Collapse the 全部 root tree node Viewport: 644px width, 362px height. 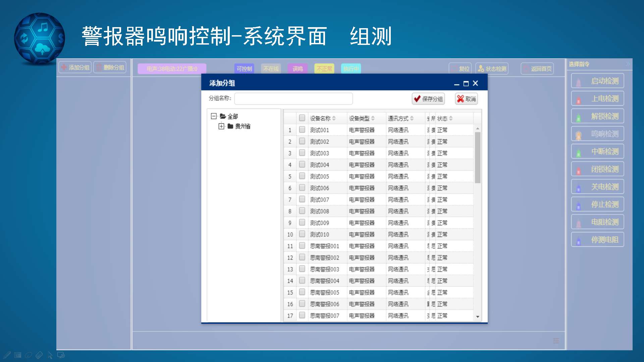click(x=214, y=116)
